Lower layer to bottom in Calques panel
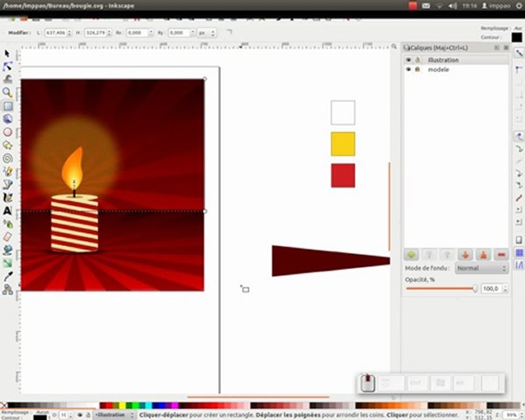Screen dimensions: 525x420 pyautogui.click(x=483, y=255)
